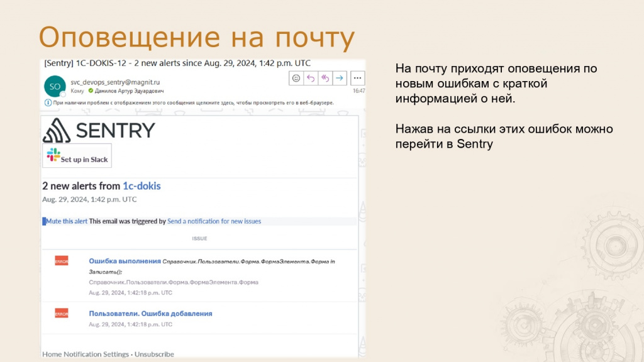
Task: Open more actions (three dots) menu
Action: [357, 78]
